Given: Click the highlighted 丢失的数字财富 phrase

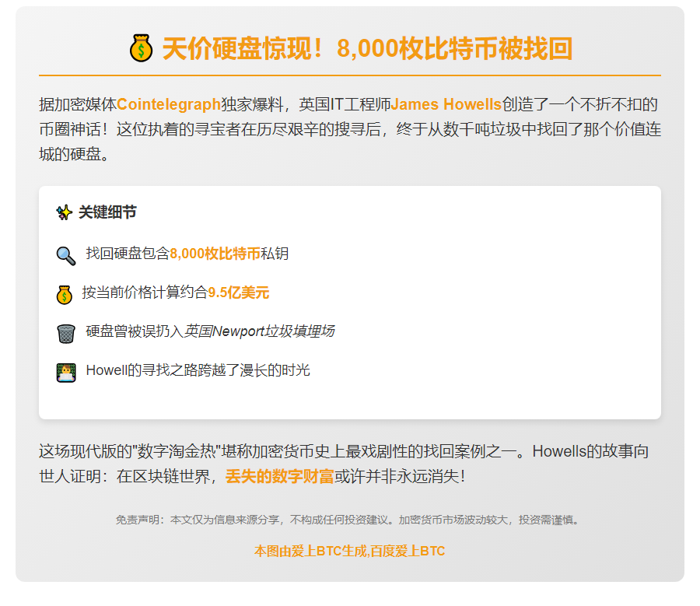Looking at the screenshot, I should pos(279,477).
